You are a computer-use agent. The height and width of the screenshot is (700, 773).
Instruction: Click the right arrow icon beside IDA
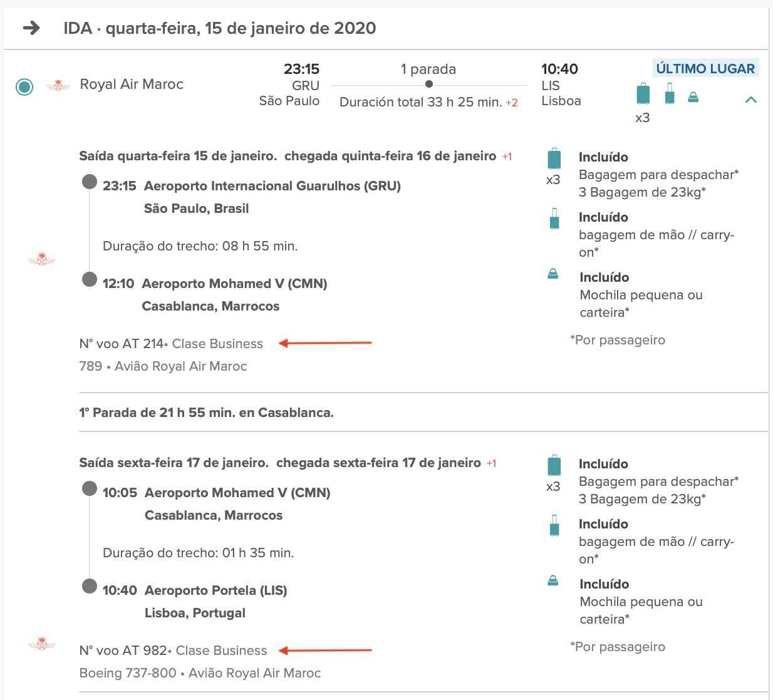pos(31,28)
